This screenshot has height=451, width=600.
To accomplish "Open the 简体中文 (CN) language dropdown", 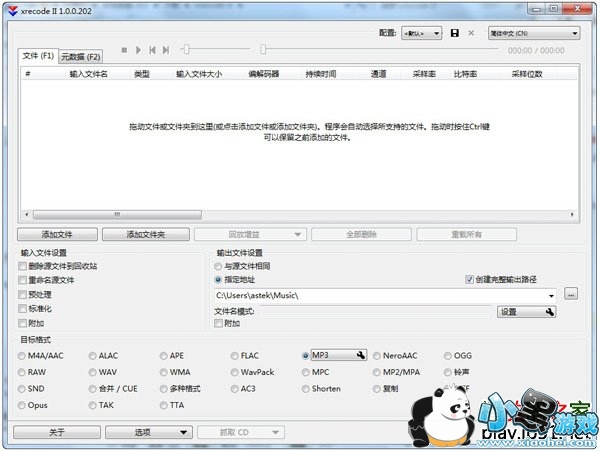I will click(534, 33).
